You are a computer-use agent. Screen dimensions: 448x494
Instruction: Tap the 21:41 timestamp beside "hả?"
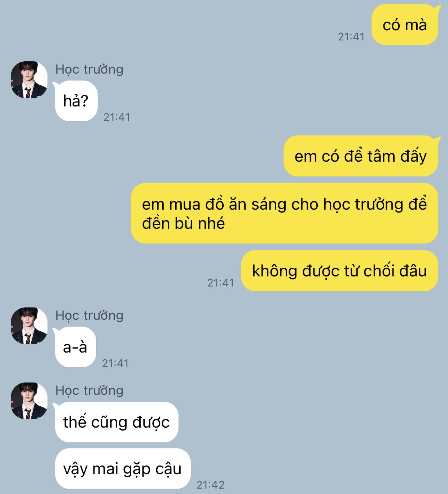117,117
